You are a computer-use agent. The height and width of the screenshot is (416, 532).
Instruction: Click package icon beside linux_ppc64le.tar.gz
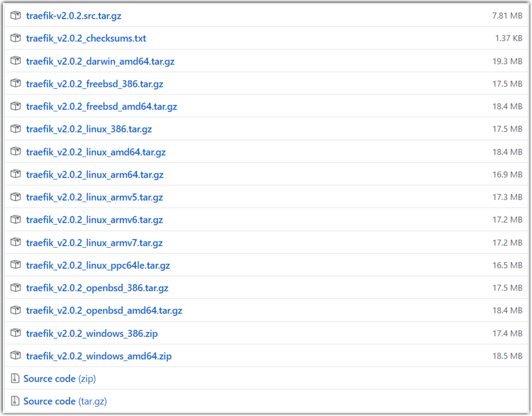15,265
